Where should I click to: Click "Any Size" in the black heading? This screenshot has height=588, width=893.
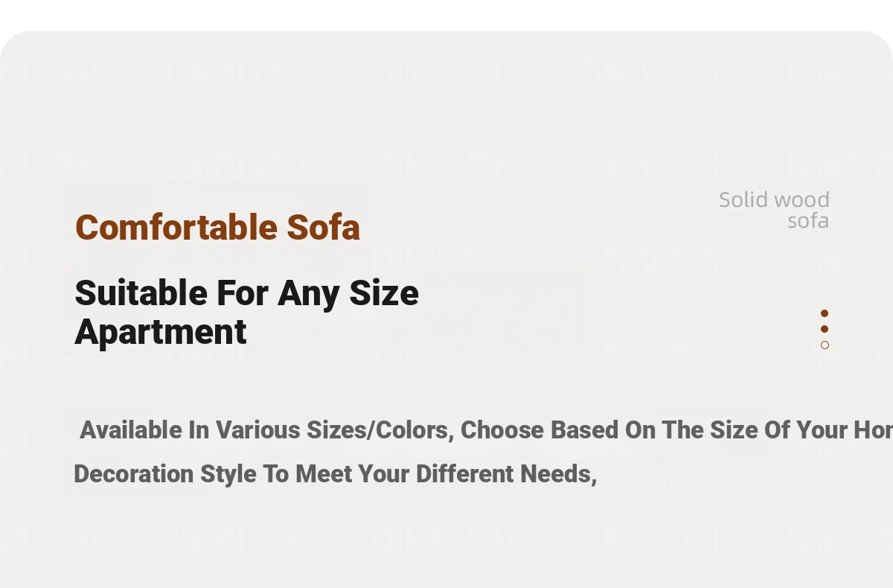coord(348,293)
